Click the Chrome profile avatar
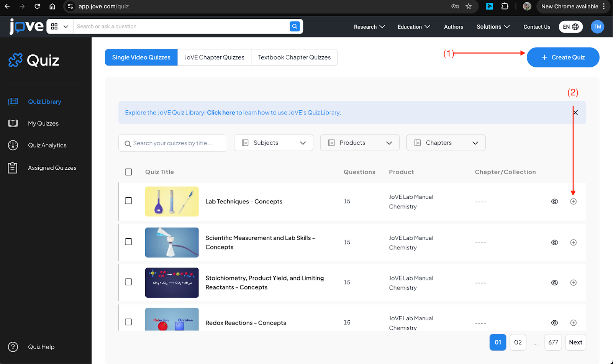Viewport: 613px width, 364px height. (x=527, y=6)
